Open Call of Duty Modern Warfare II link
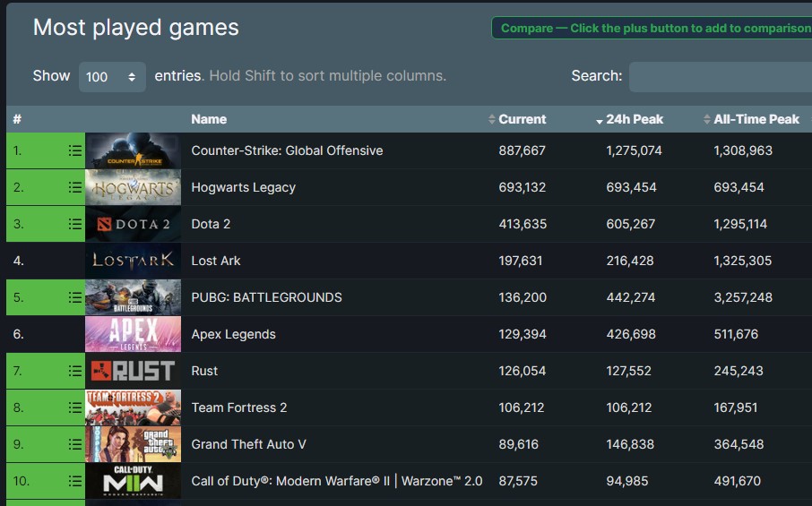This screenshot has width=812, height=506. pos(337,481)
